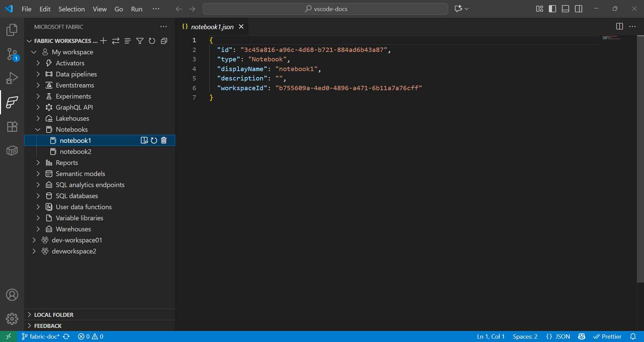
Task: Open the Microsoft Fabric extension sidebar icon
Action: (x=12, y=103)
